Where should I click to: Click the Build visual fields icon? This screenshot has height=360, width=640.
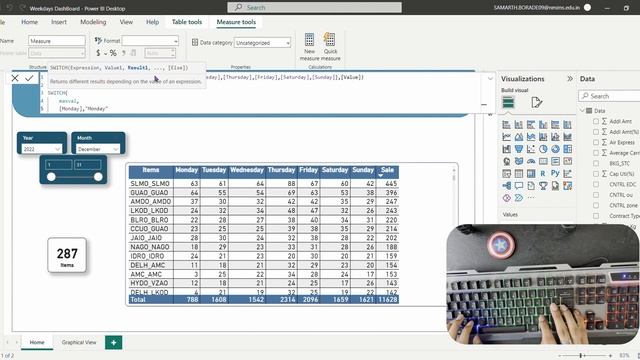508,102
